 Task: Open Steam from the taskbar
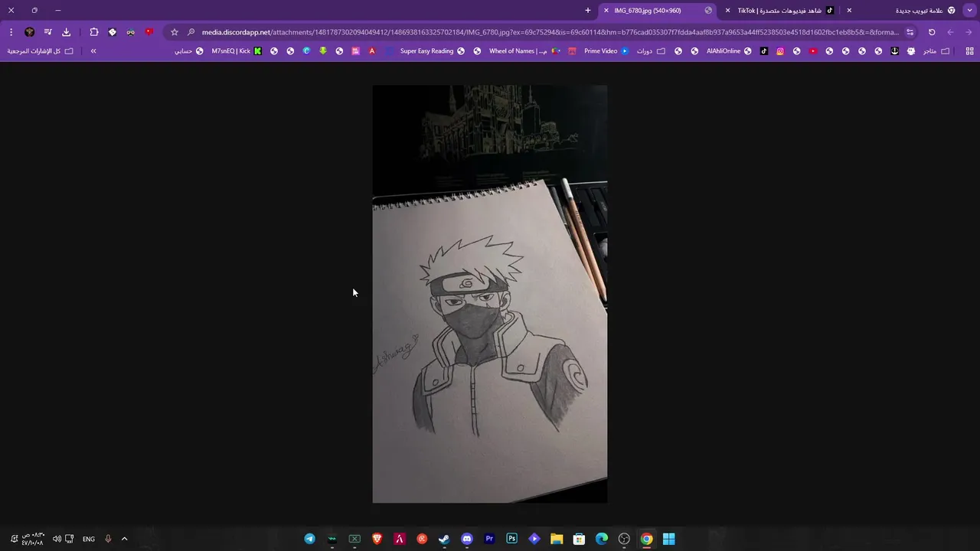click(444, 539)
